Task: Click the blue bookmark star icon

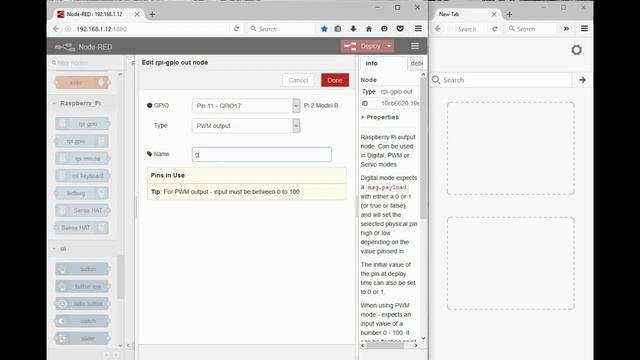Action: click(x=324, y=29)
